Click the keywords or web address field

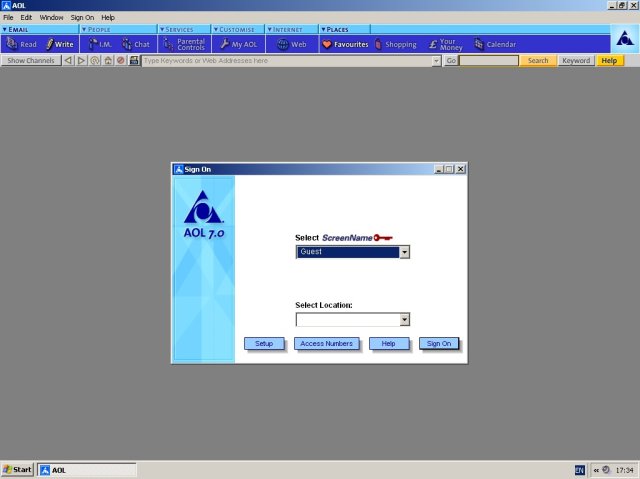[287, 61]
